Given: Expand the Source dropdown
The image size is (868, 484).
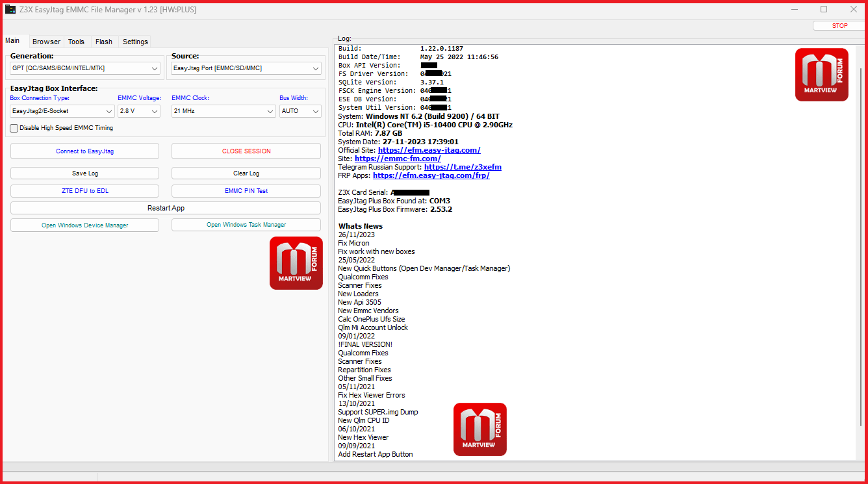Looking at the screenshot, I should pos(246,68).
